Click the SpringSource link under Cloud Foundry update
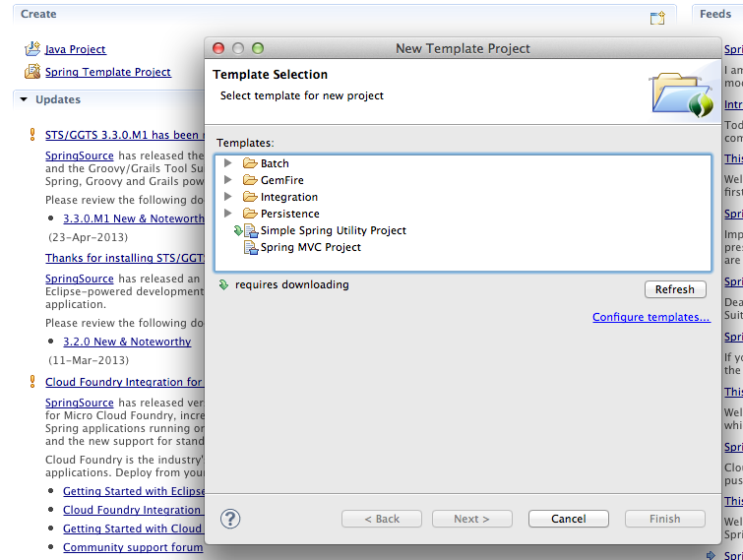The width and height of the screenshot is (743, 560). pos(79,403)
